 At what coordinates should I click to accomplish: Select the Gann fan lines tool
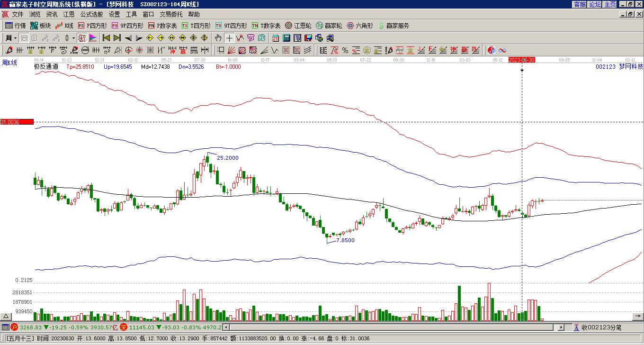point(232,50)
